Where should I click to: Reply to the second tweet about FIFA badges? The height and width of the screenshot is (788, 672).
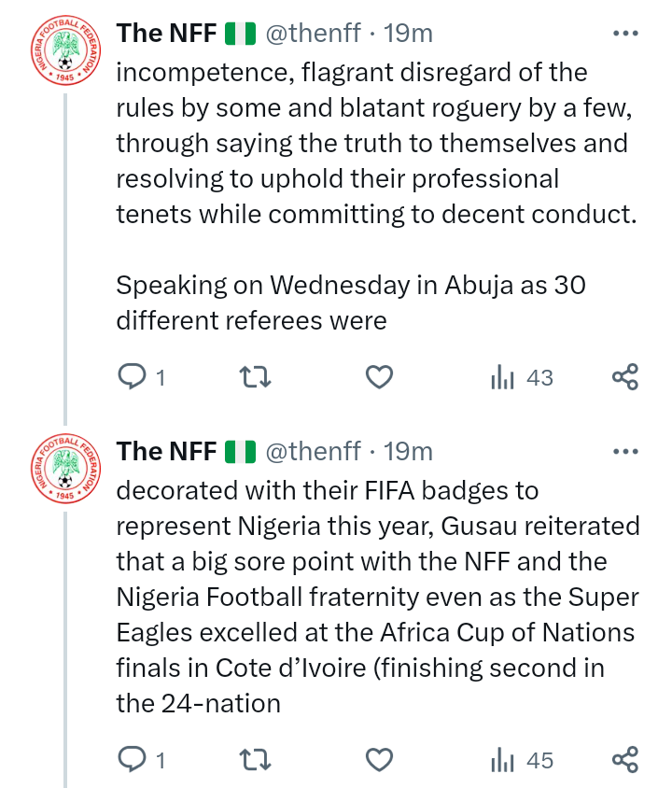133,760
